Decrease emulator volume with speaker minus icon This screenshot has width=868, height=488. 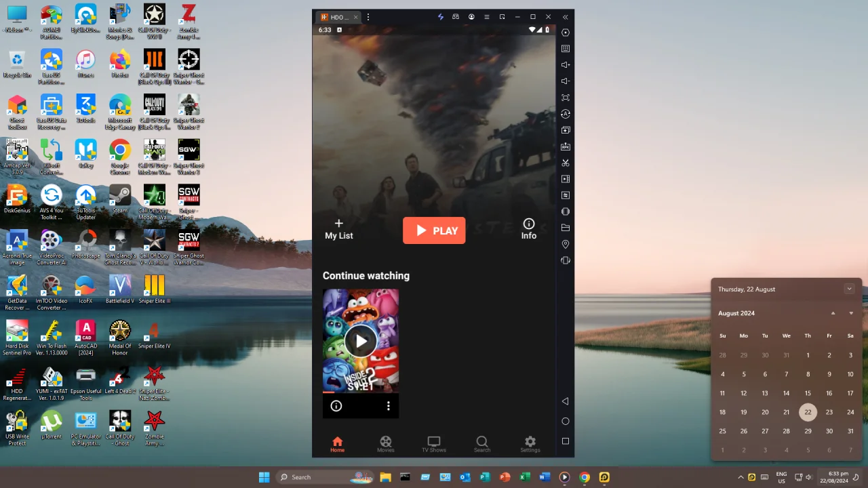pyautogui.click(x=566, y=81)
